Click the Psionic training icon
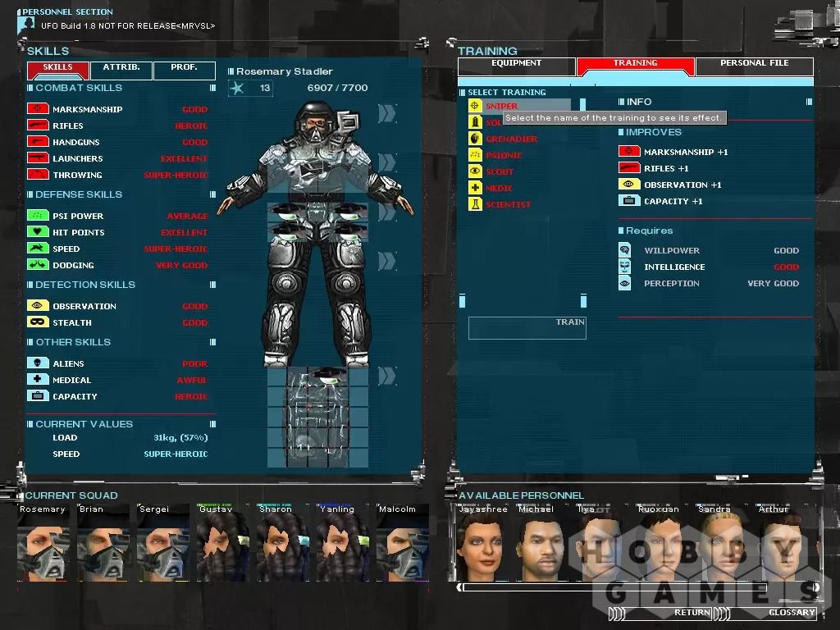Image resolution: width=840 pixels, height=630 pixels. [475, 155]
